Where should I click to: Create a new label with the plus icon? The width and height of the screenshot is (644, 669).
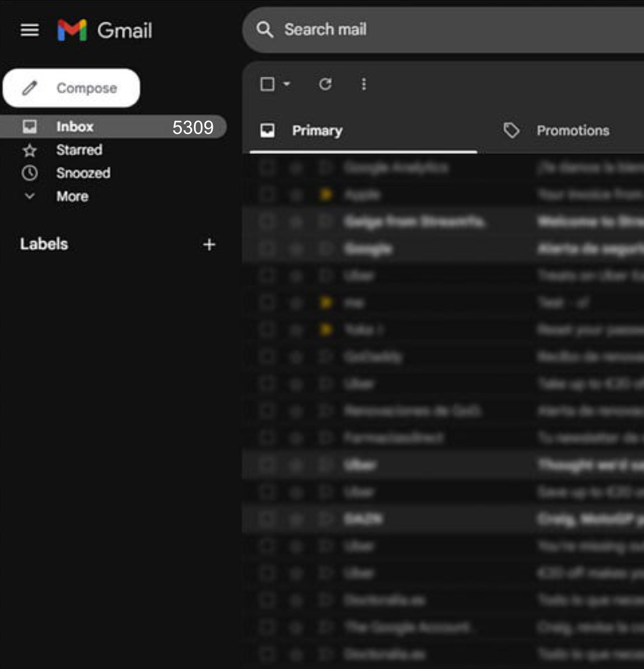(x=209, y=244)
